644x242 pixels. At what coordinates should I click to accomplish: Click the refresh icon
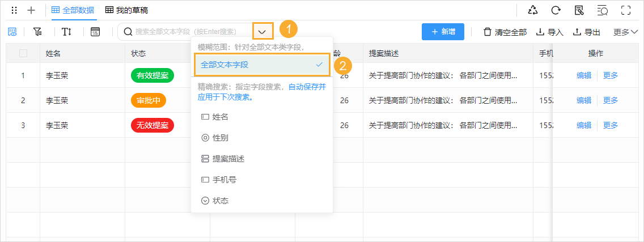[556, 10]
